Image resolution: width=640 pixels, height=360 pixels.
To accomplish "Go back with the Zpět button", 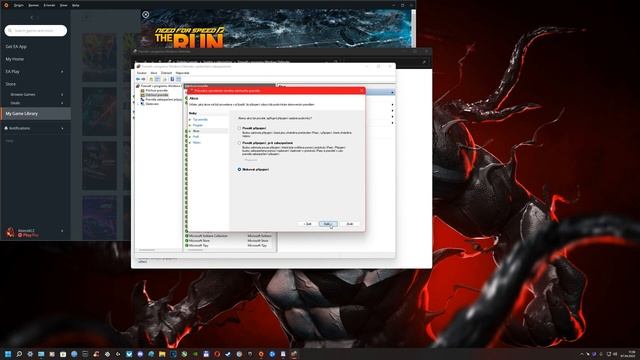I will pyautogui.click(x=307, y=224).
